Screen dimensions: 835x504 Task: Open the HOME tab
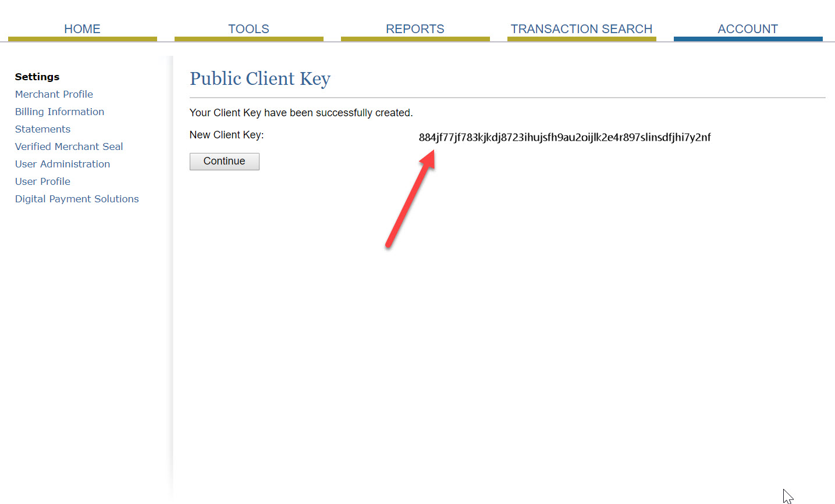click(x=82, y=29)
